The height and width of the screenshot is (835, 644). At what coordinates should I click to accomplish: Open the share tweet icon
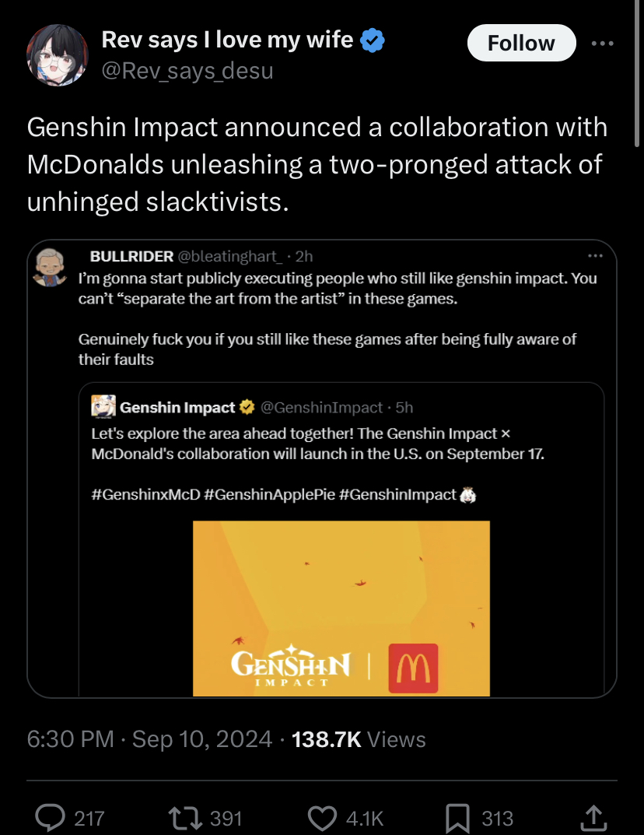tap(593, 817)
